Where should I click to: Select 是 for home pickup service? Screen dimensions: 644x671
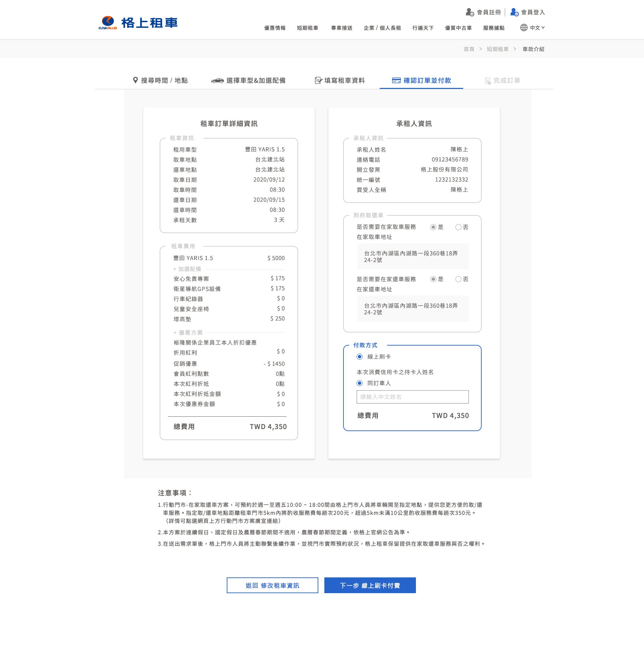click(x=433, y=227)
